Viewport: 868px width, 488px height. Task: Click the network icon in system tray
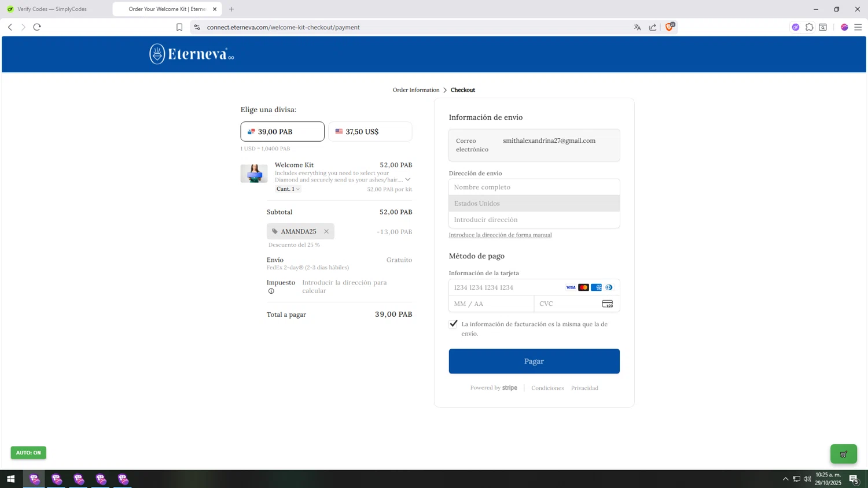click(x=796, y=479)
